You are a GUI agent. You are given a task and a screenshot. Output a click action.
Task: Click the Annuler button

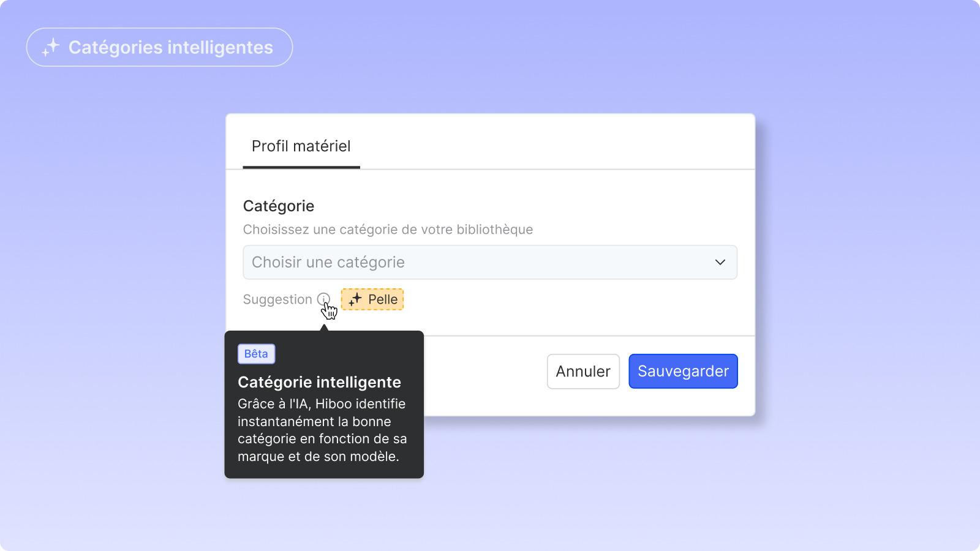pyautogui.click(x=583, y=371)
